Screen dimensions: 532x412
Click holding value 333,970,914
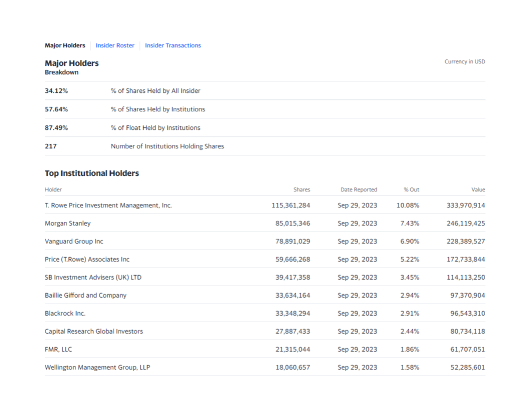tap(466, 205)
